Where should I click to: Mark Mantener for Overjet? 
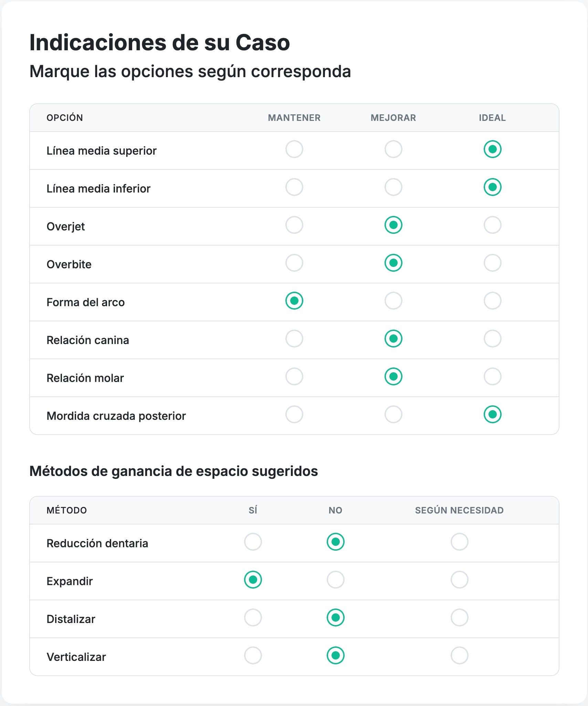(x=294, y=225)
